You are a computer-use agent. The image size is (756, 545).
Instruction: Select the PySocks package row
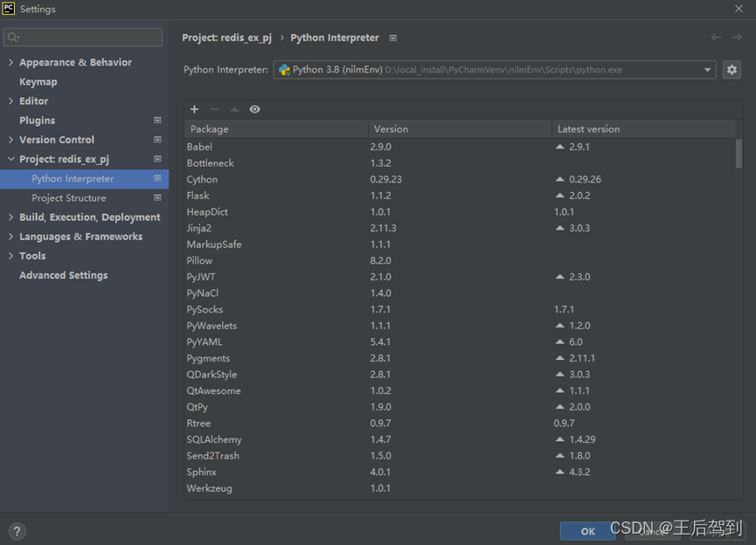(461, 309)
